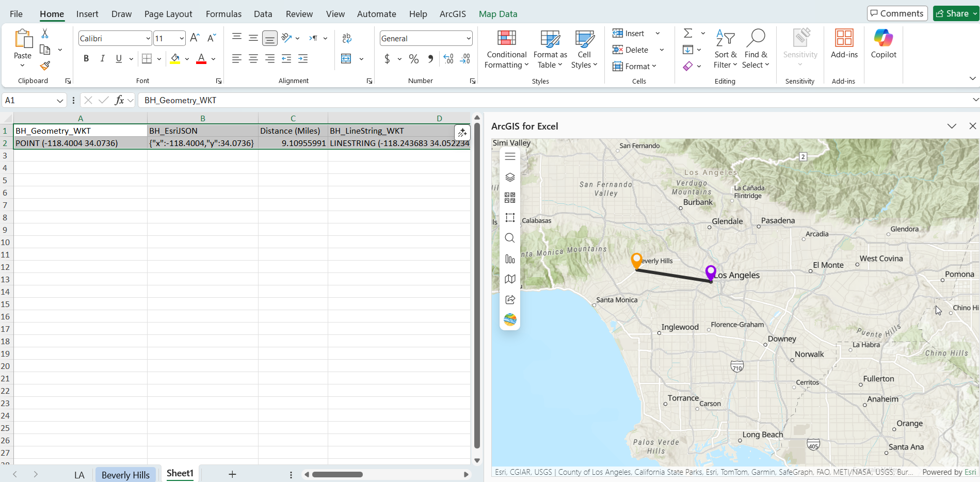Click the Format Painter brush icon

click(x=45, y=66)
